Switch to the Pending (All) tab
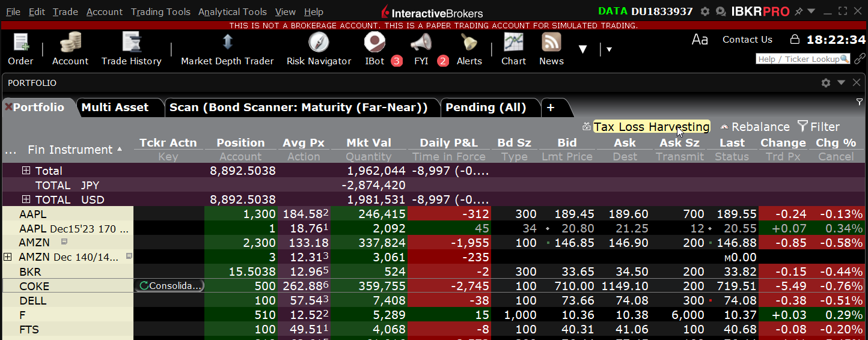The image size is (868, 340). (x=489, y=108)
